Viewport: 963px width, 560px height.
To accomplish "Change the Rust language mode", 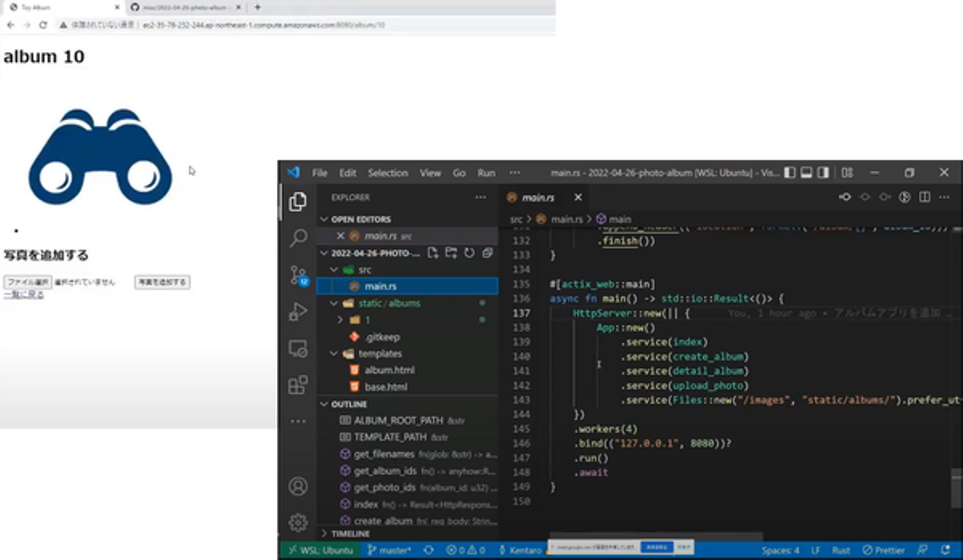I will [841, 550].
